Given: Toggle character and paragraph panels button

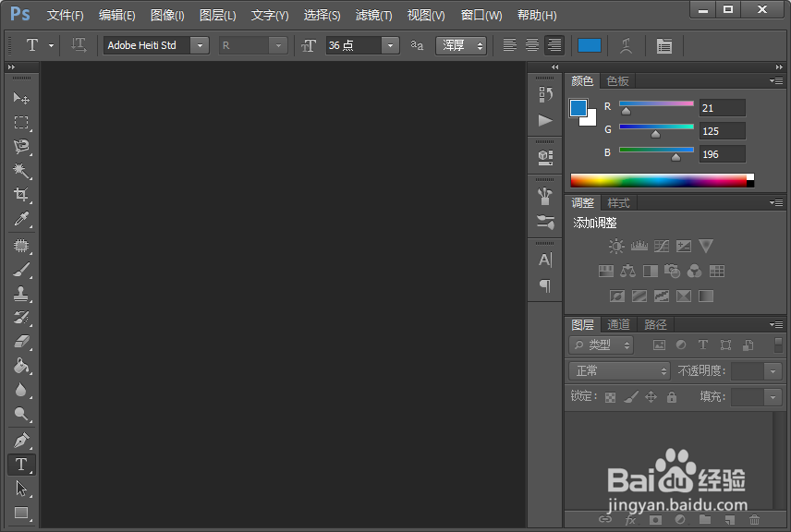Looking at the screenshot, I should coord(663,45).
